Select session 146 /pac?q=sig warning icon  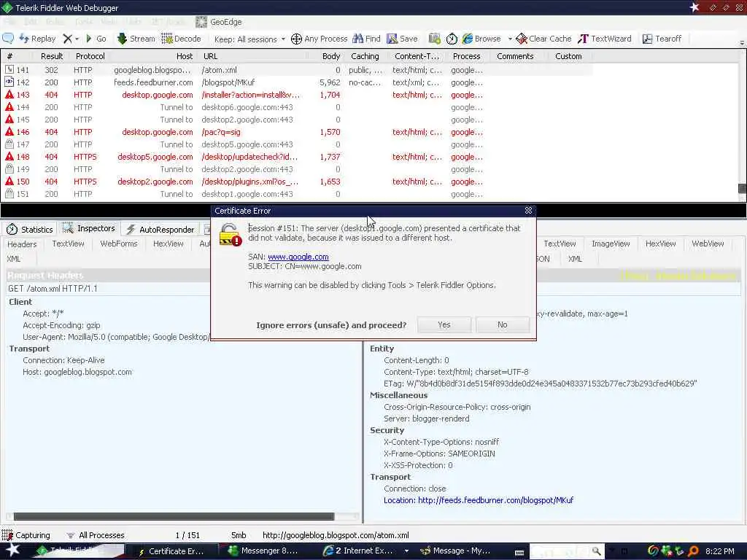click(x=9, y=131)
